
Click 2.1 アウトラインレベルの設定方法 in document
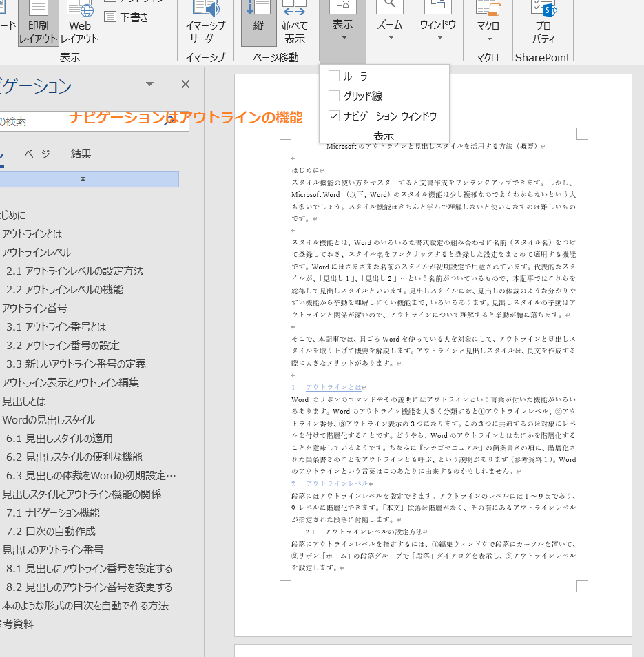pos(364,532)
